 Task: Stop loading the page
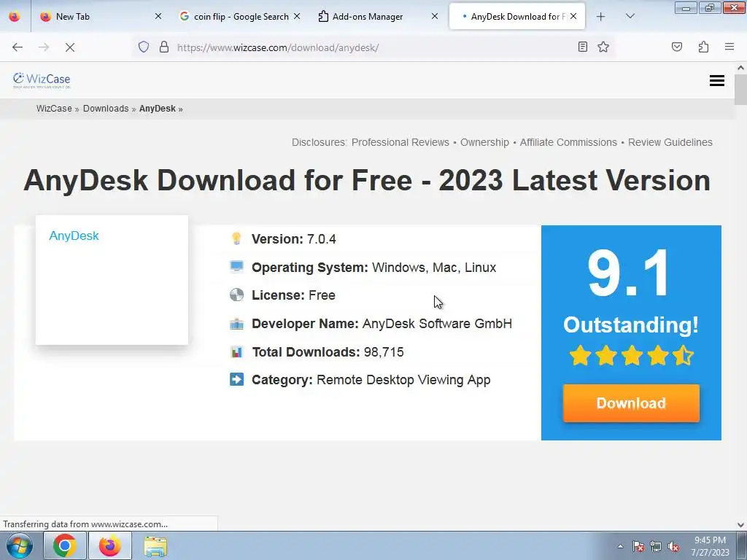70,47
